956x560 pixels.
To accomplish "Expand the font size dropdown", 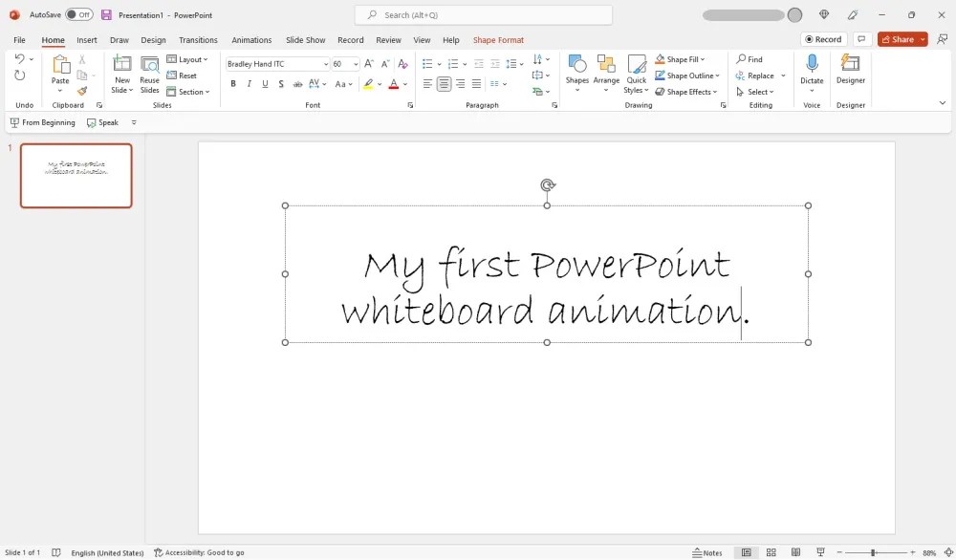I will click(353, 63).
